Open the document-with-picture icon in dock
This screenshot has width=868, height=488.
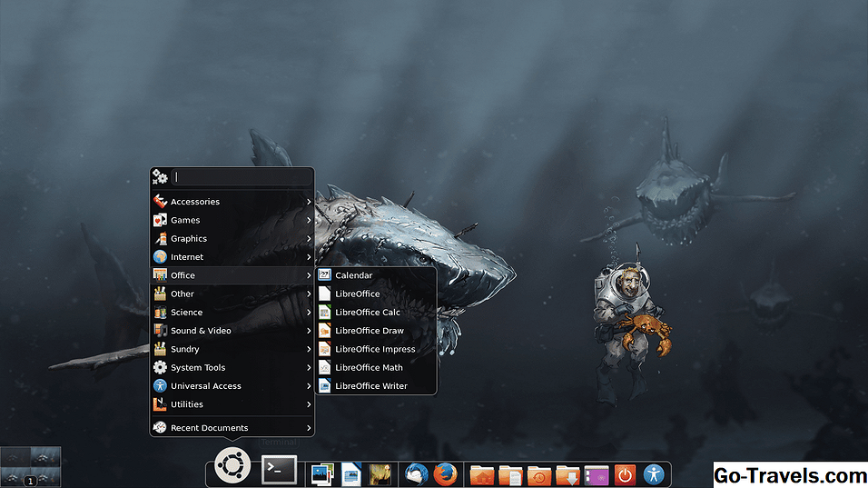click(351, 474)
